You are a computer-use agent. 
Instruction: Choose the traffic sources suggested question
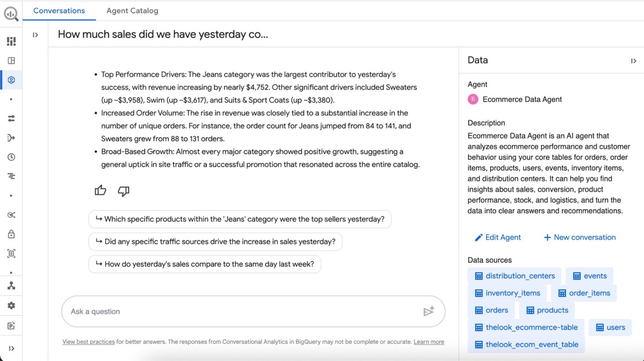(215, 242)
